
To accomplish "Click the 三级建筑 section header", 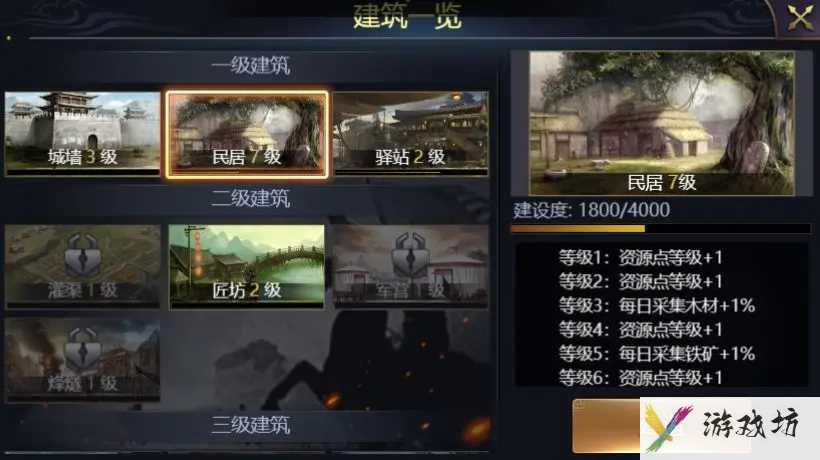I will click(250, 425).
